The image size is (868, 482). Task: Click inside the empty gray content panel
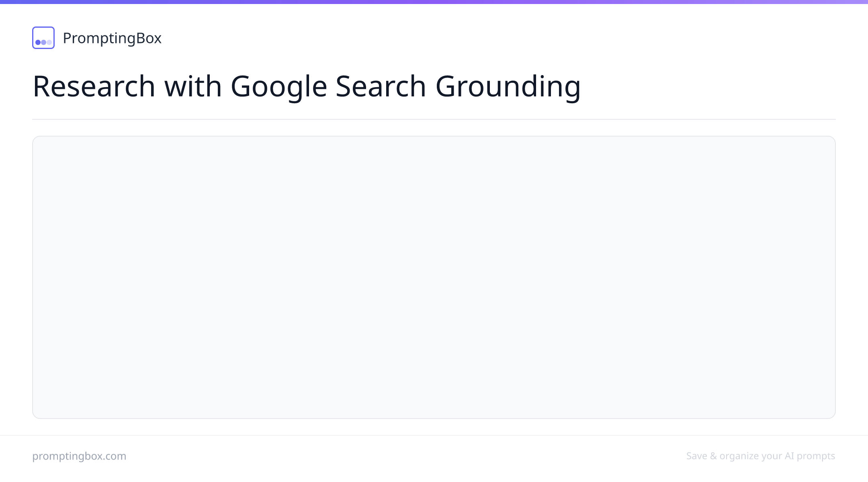point(434,277)
